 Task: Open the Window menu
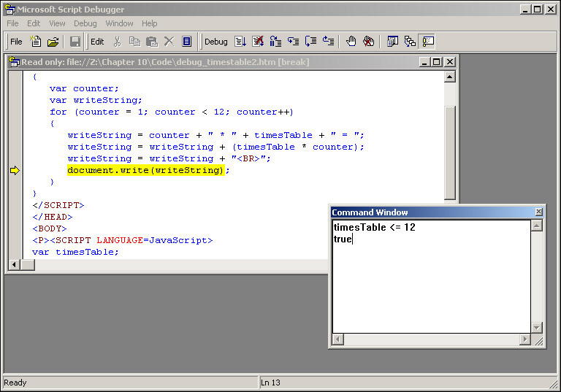[x=119, y=23]
